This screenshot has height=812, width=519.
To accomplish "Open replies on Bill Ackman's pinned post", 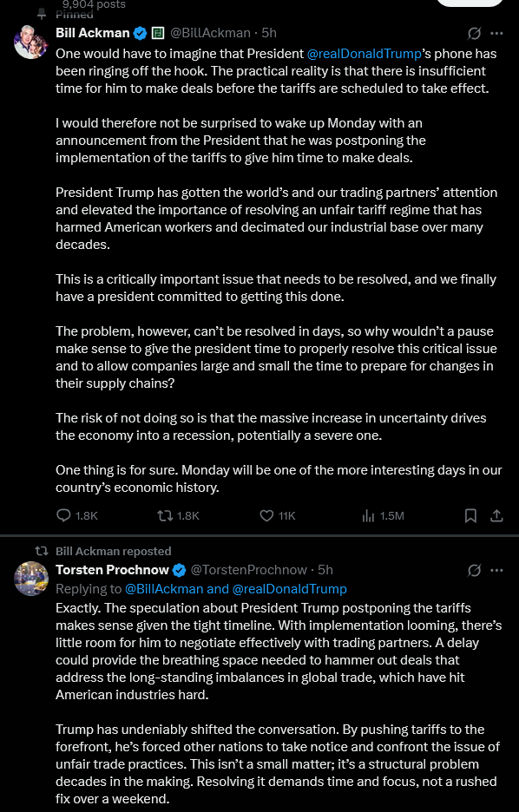I will pyautogui.click(x=76, y=516).
